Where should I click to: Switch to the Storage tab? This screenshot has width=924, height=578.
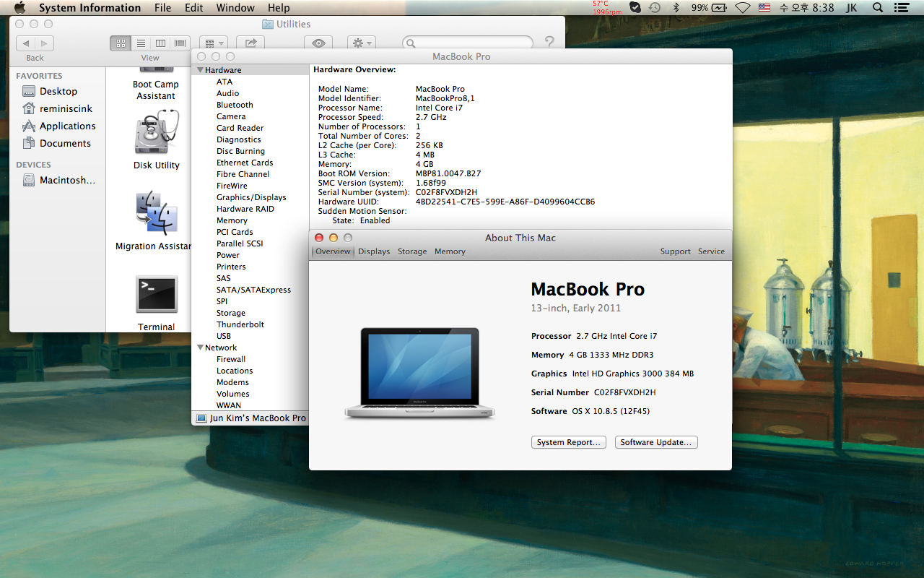pyautogui.click(x=412, y=251)
